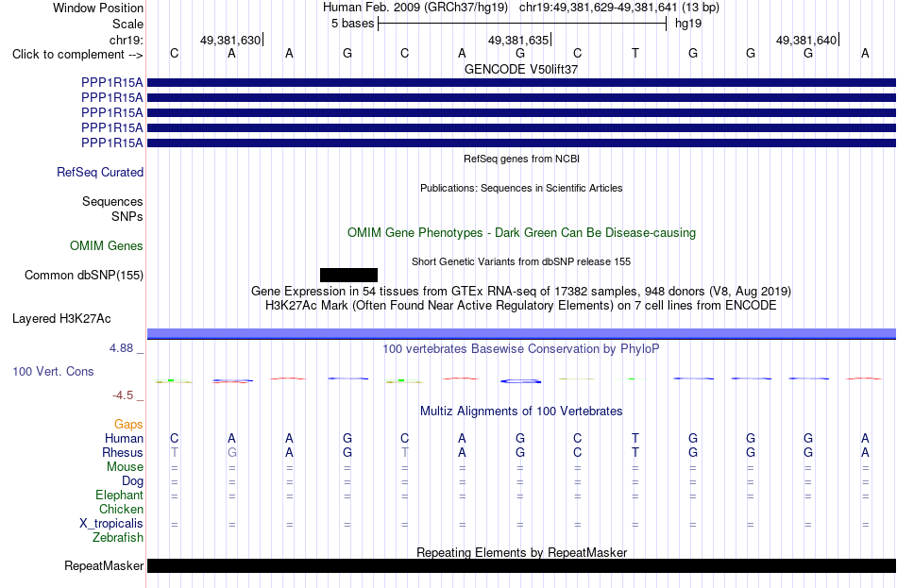Open "Publications: Sequences in Scientific Articles" title

coord(521,188)
